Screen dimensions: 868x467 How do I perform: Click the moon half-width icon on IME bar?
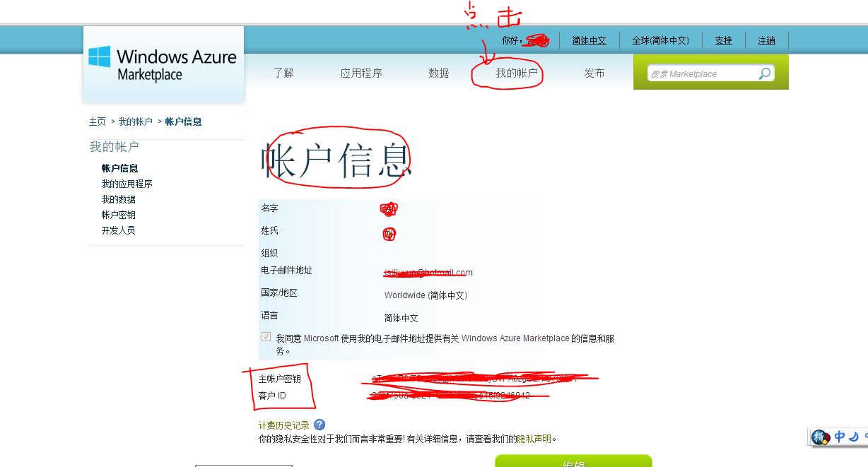(854, 437)
